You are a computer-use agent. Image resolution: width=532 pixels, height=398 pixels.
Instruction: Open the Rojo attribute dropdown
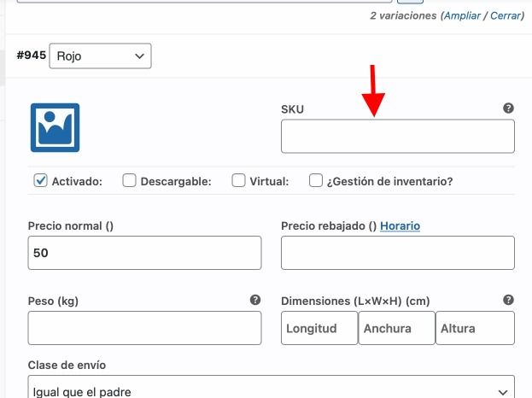pos(100,56)
